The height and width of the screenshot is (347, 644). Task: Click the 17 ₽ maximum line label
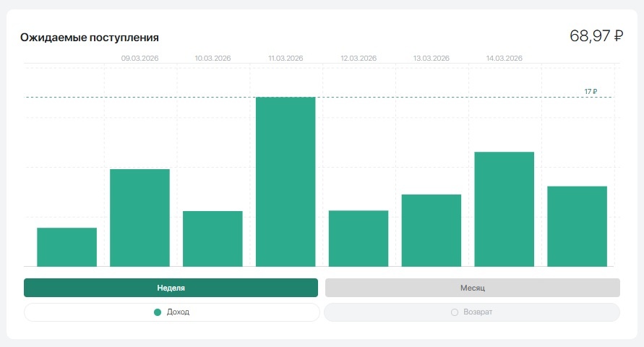591,92
